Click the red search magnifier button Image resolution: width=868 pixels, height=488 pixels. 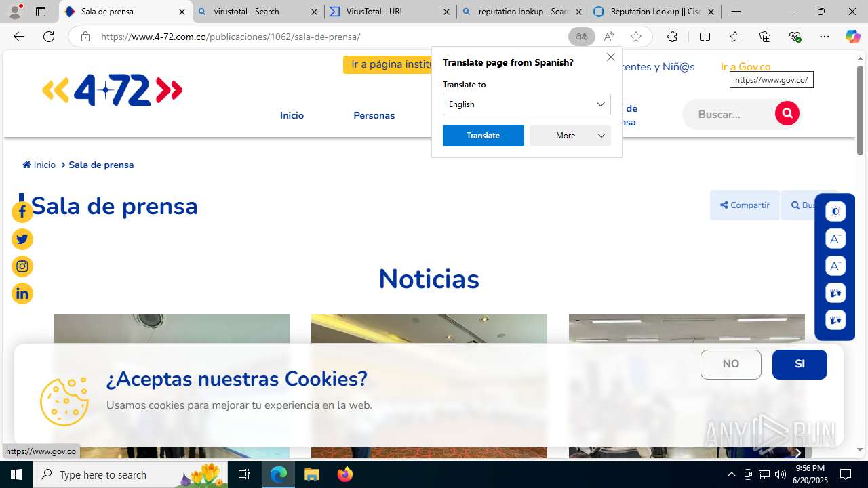coord(787,113)
